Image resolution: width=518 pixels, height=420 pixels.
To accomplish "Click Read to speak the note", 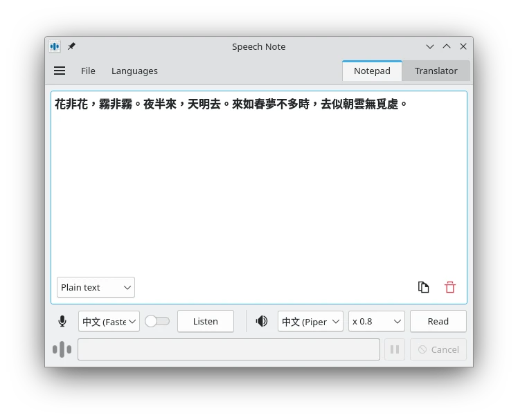I will [438, 321].
